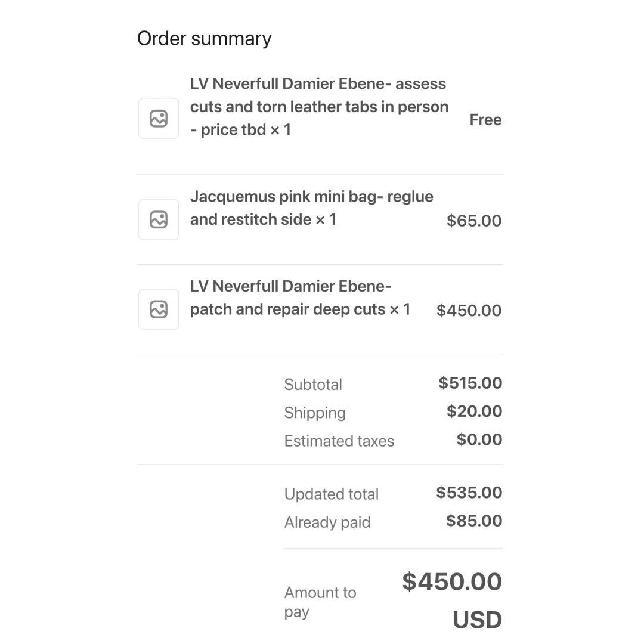Click Jacquemus reglue and restitch side title
Viewport: 644px width, 644px height.
click(x=311, y=208)
